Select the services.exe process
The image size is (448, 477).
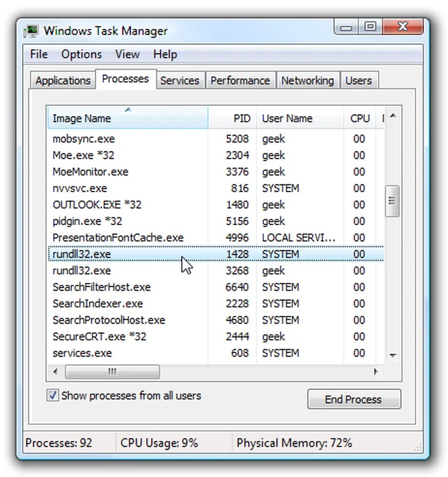[216, 353]
